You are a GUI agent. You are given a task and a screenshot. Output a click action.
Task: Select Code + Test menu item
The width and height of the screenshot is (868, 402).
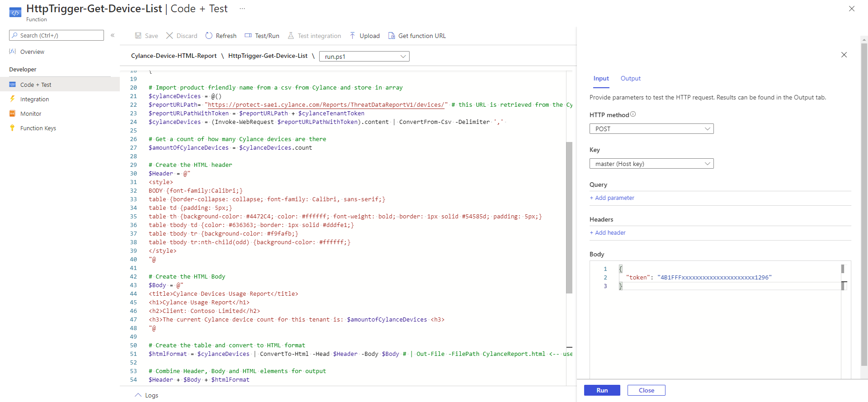[x=60, y=85]
